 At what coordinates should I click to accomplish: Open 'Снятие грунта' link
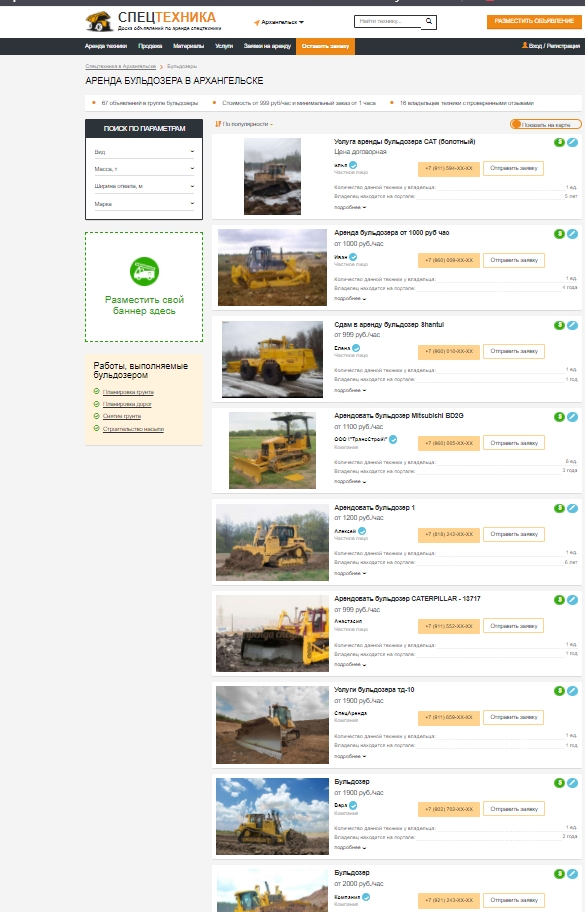point(122,416)
